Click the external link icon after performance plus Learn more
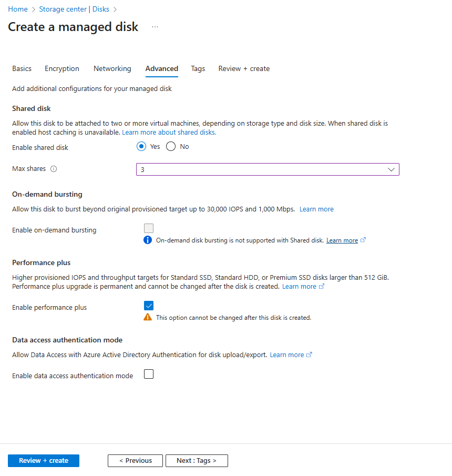The image size is (452, 476). 320,286
